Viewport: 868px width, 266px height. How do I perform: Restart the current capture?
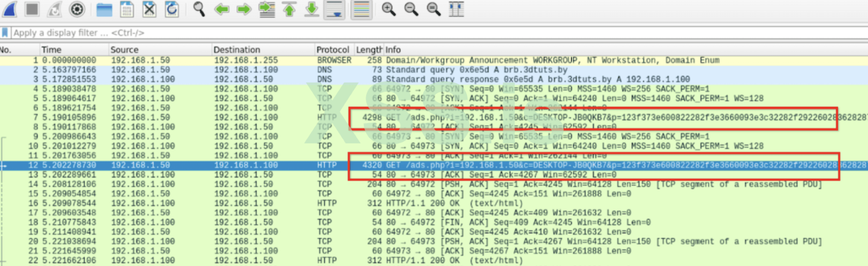click(54, 9)
